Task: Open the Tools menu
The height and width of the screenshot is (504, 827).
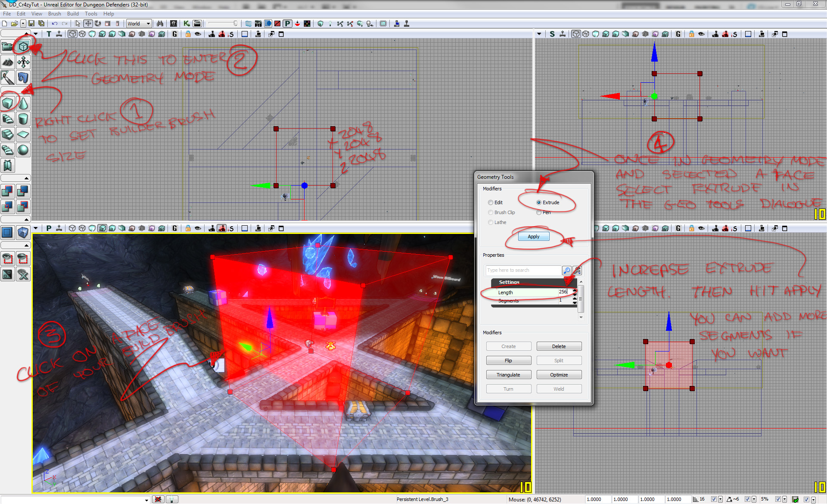Action: click(x=91, y=14)
